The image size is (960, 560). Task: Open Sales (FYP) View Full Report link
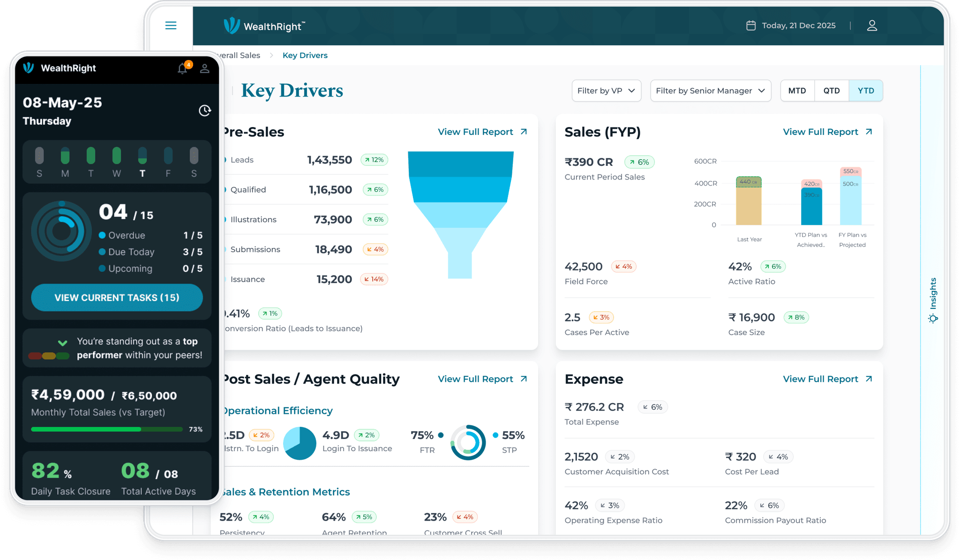[x=828, y=132]
